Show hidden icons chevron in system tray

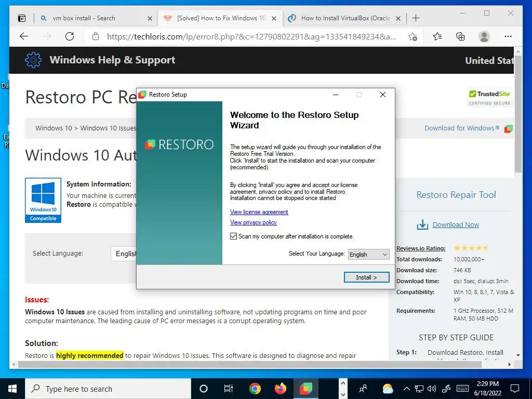coord(407,389)
